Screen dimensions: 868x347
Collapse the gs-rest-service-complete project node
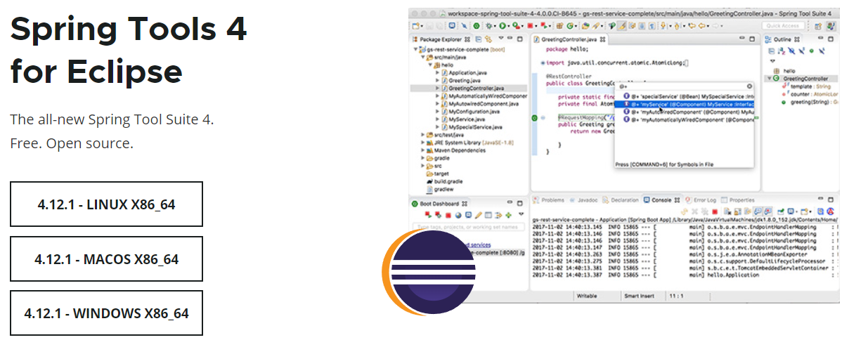coord(414,50)
